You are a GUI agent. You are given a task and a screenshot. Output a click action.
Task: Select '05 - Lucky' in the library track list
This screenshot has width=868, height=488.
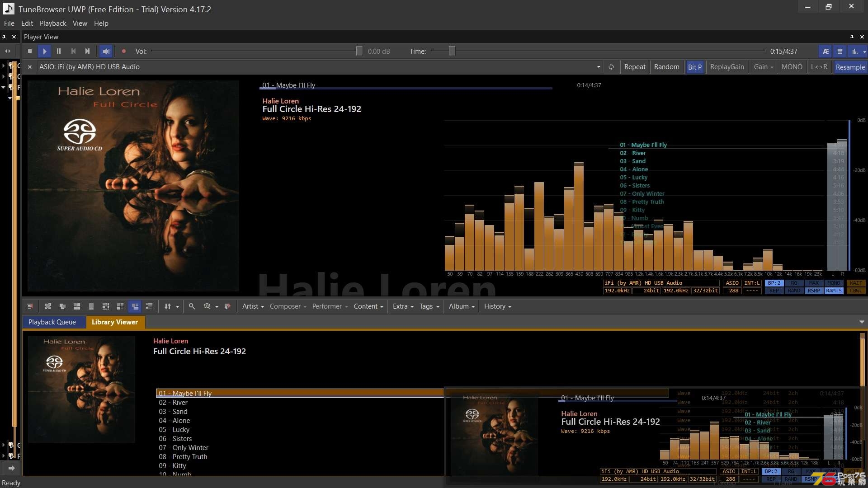point(174,430)
